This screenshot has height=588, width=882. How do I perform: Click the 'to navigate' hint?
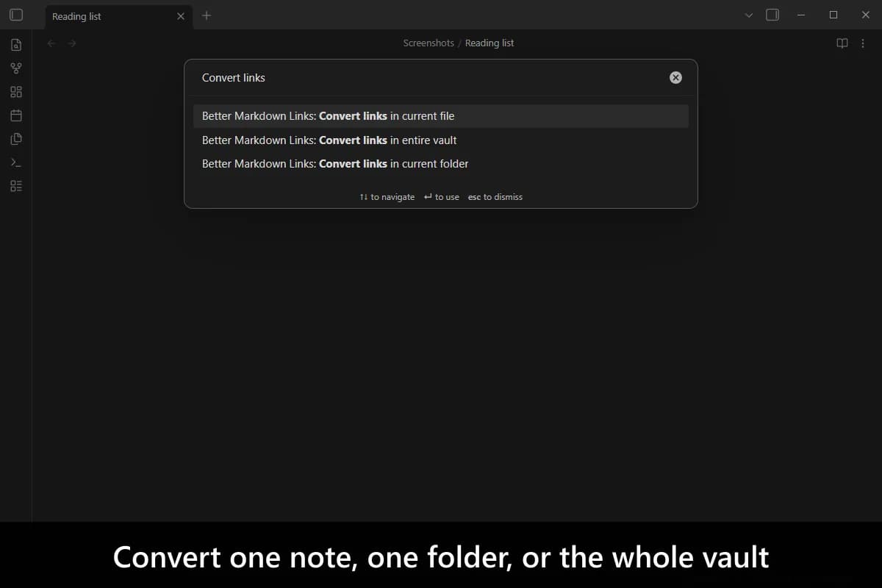387,197
